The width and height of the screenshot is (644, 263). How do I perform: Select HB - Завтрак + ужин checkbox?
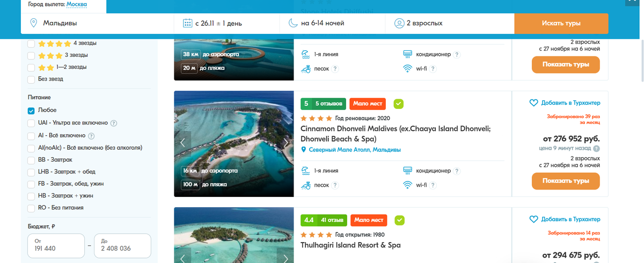(x=31, y=195)
